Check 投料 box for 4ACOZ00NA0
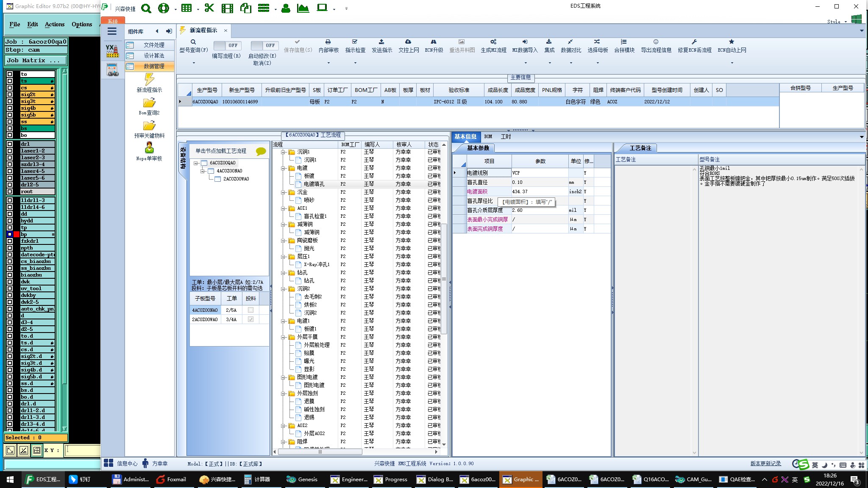The width and height of the screenshot is (868, 488). click(x=250, y=310)
